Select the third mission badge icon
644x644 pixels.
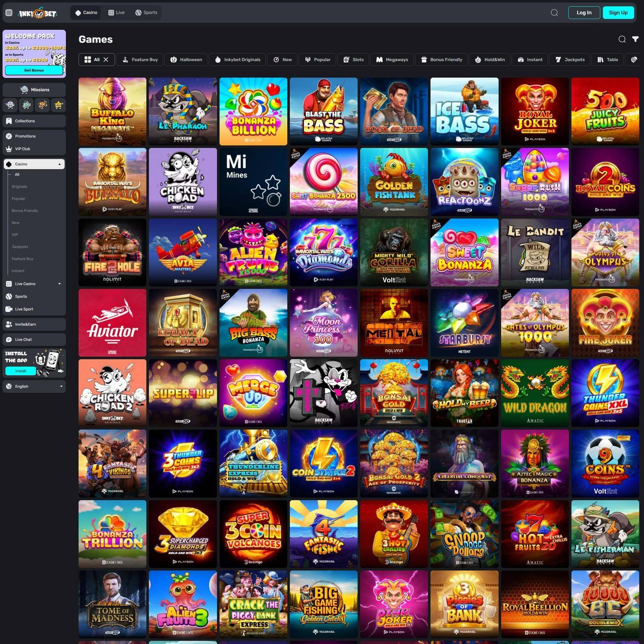[x=43, y=105]
